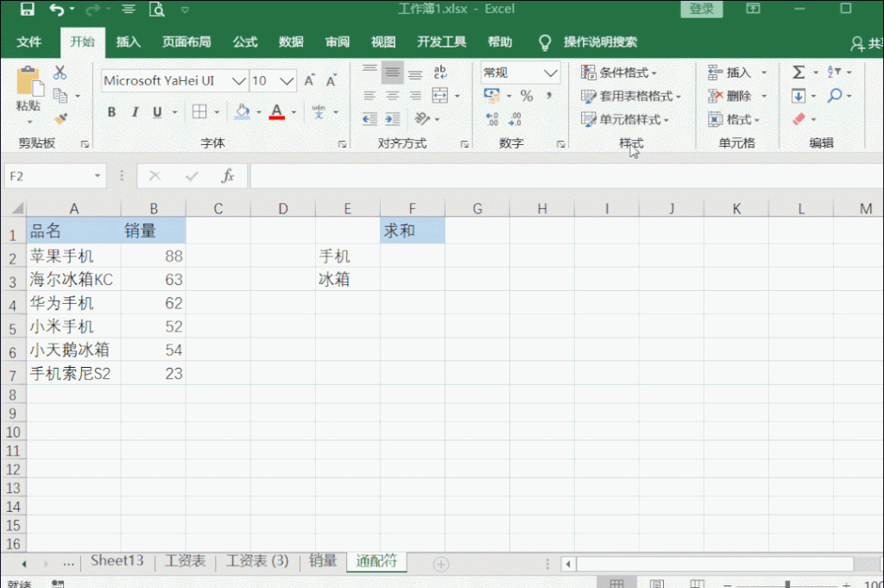Switch to the 公式 tab
The width and height of the screenshot is (884, 588).
pyautogui.click(x=245, y=41)
